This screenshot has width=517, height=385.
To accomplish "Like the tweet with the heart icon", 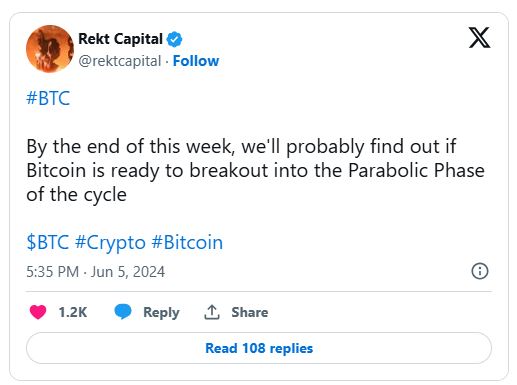I will 38,312.
